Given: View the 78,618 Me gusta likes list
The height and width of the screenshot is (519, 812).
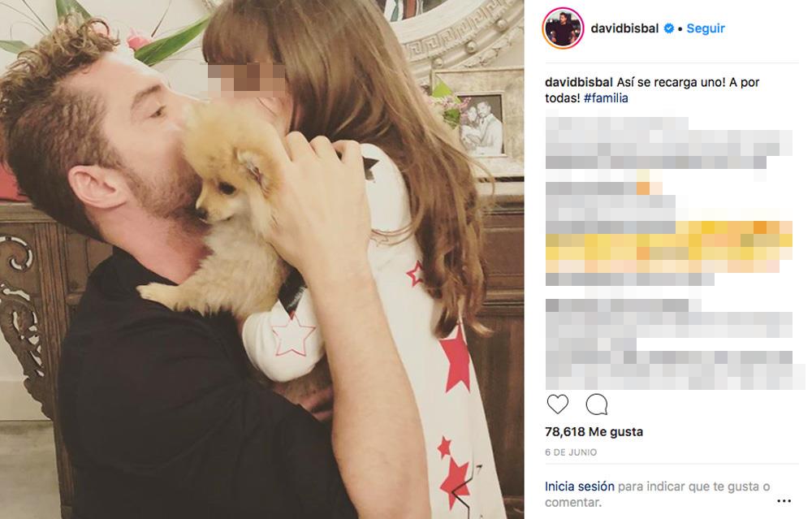Looking at the screenshot, I should pyautogui.click(x=594, y=431).
